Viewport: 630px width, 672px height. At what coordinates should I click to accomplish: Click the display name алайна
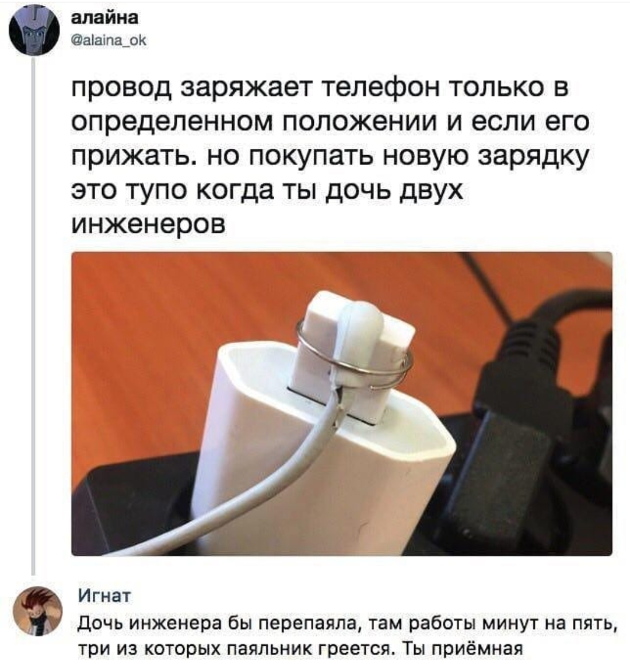pyautogui.click(x=104, y=18)
